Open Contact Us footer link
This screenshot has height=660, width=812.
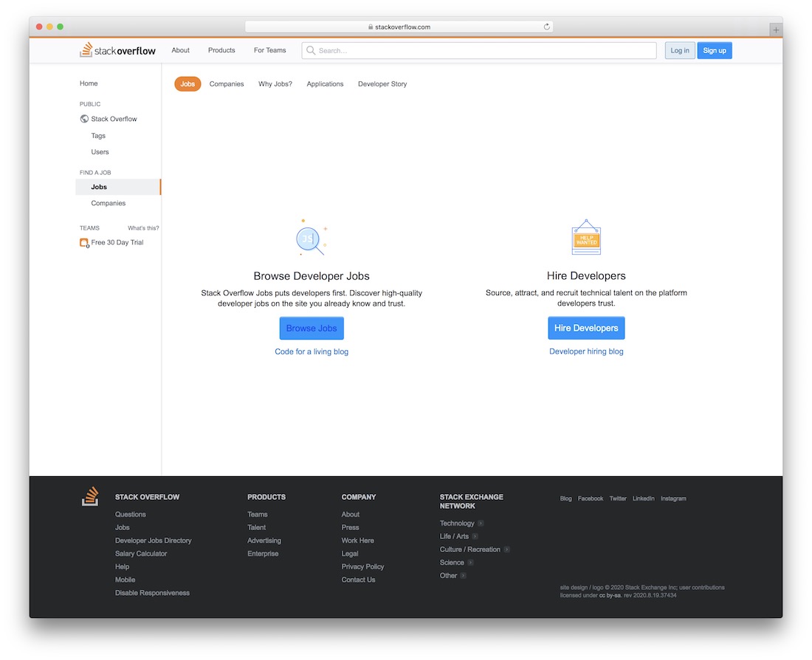point(358,580)
